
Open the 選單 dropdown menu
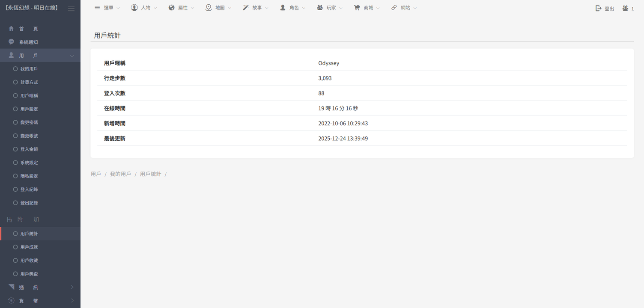pos(107,8)
